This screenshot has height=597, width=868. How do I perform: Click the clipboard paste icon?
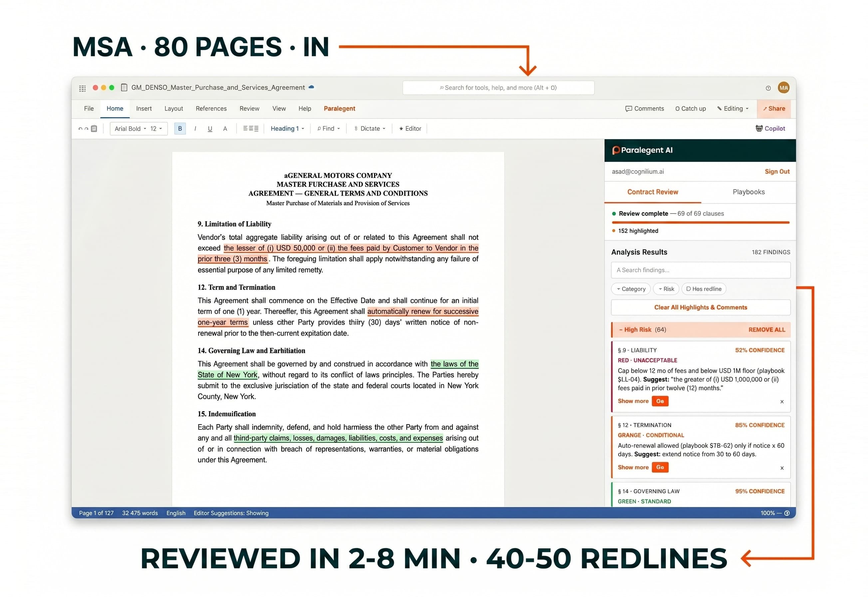[94, 129]
